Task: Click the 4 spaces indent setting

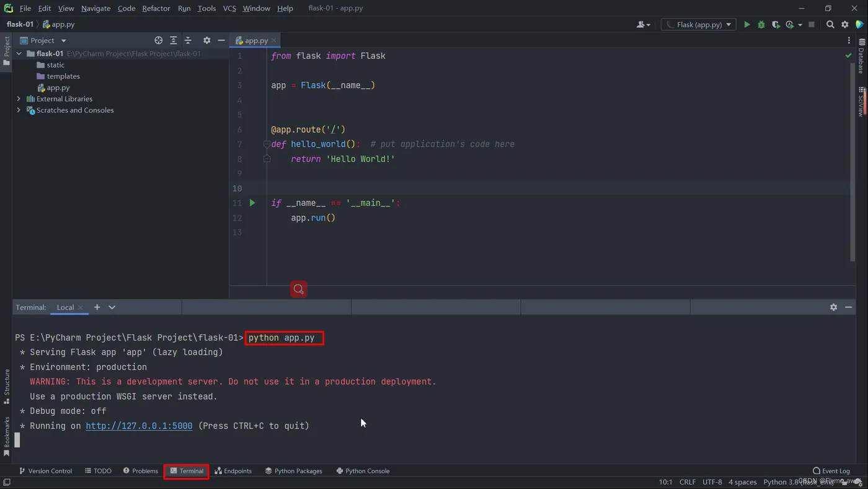Action: pyautogui.click(x=742, y=482)
